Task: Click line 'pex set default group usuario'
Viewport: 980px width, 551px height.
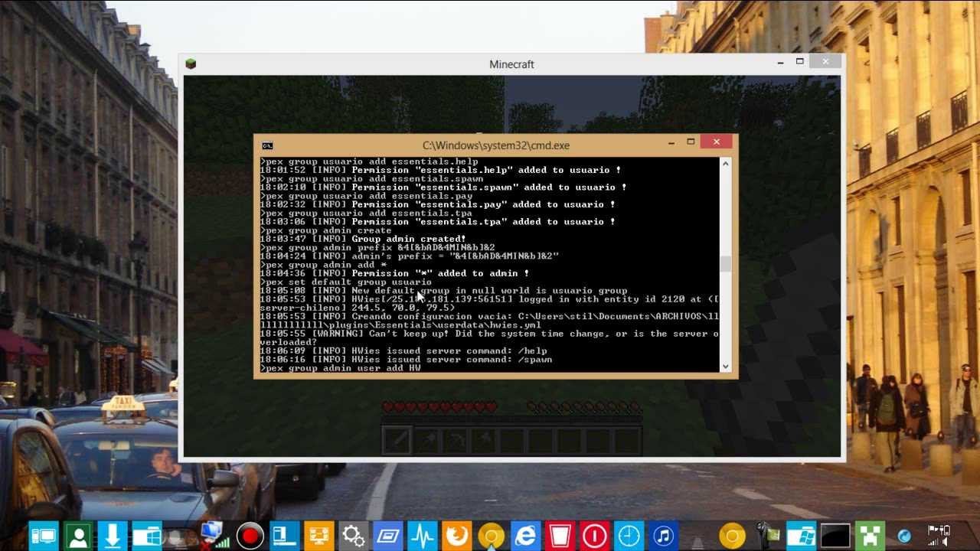Action: click(x=346, y=282)
